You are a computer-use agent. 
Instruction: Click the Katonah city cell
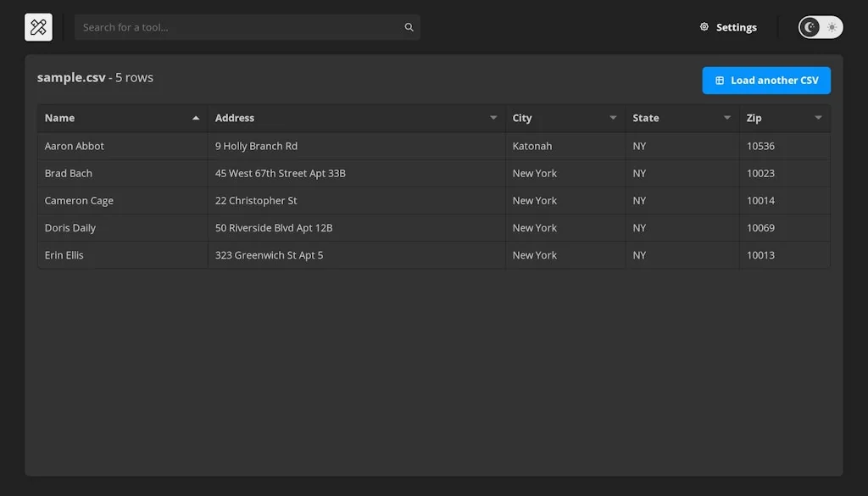click(x=565, y=146)
